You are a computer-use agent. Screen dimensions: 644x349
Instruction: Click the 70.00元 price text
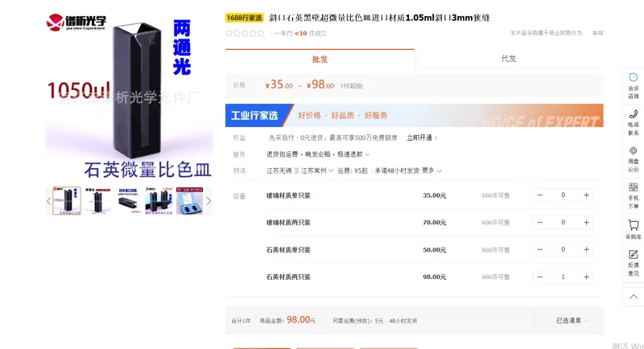tap(434, 222)
